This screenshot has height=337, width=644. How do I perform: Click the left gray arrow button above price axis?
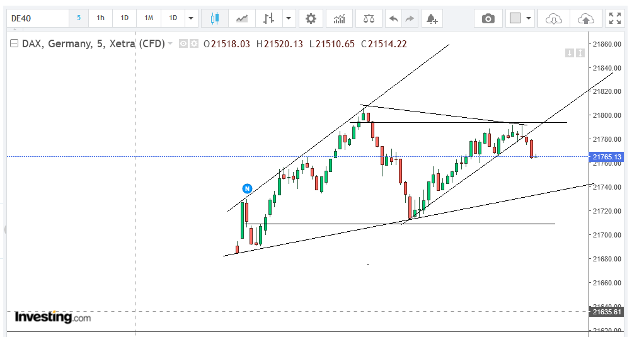tap(569, 53)
